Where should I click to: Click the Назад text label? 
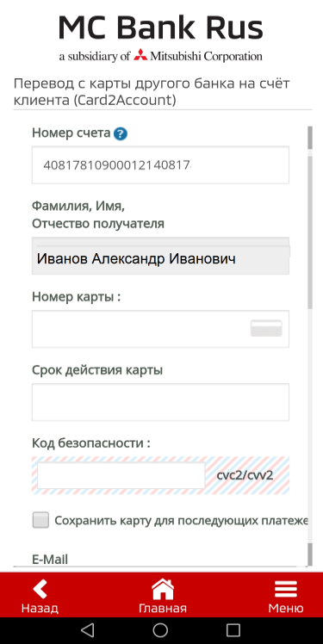40,608
